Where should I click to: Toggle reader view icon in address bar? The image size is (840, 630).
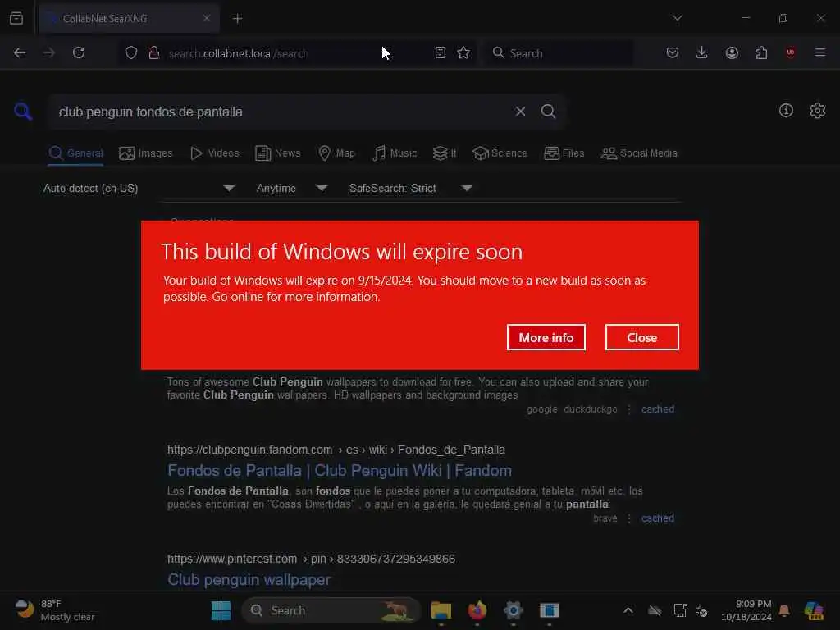pyautogui.click(x=440, y=52)
